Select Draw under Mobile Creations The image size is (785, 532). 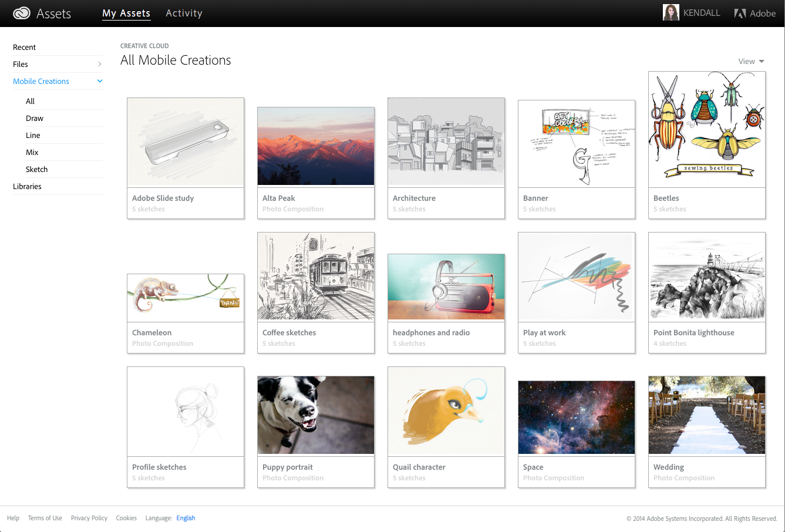pyautogui.click(x=35, y=118)
